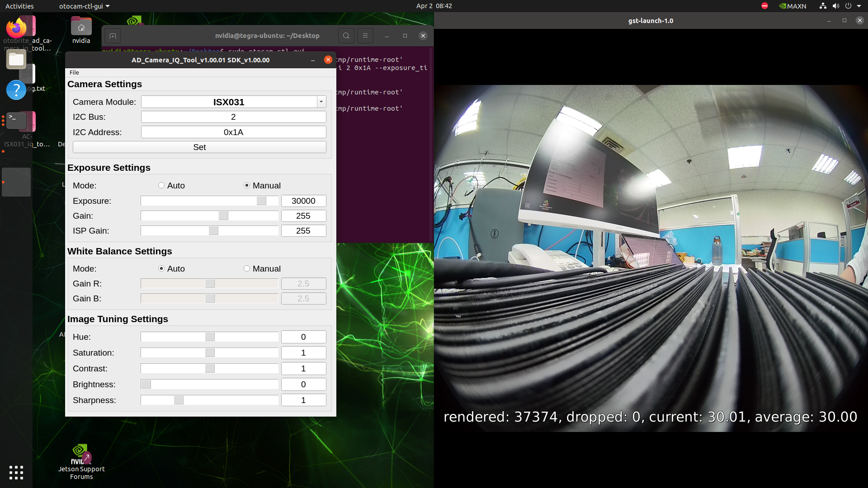This screenshot has width=868, height=488.
Task: Expand system status menu arrow
Action: click(859, 6)
